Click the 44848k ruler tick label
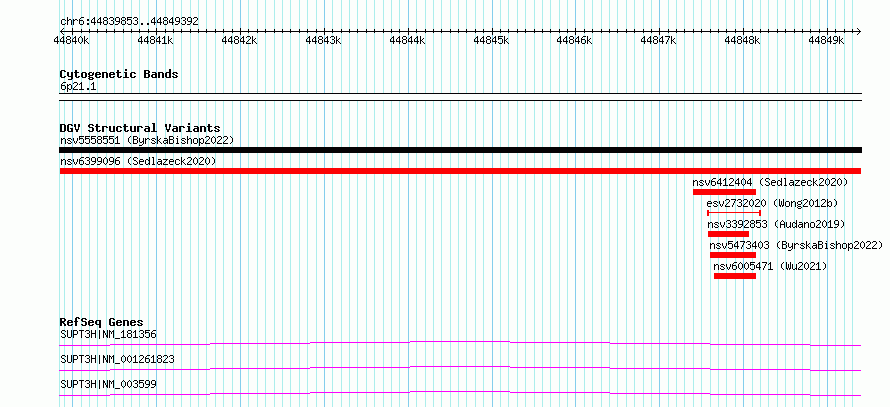 tap(742, 40)
